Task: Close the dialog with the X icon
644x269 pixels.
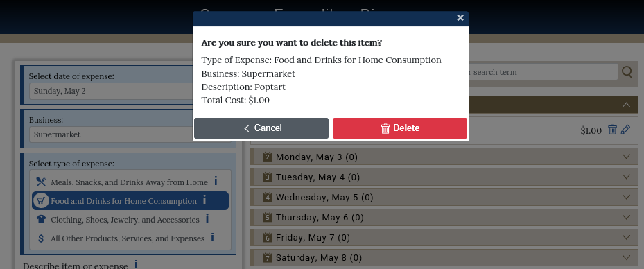Action: 460,17
